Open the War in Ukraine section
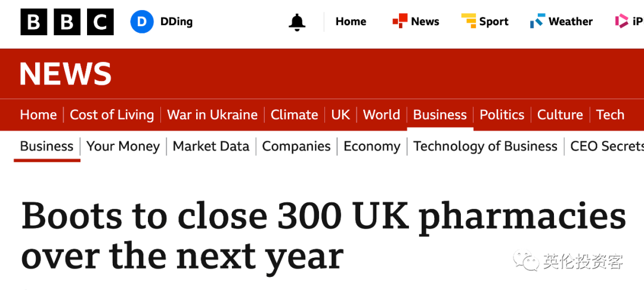The height and width of the screenshot is (290, 644). pos(212,115)
